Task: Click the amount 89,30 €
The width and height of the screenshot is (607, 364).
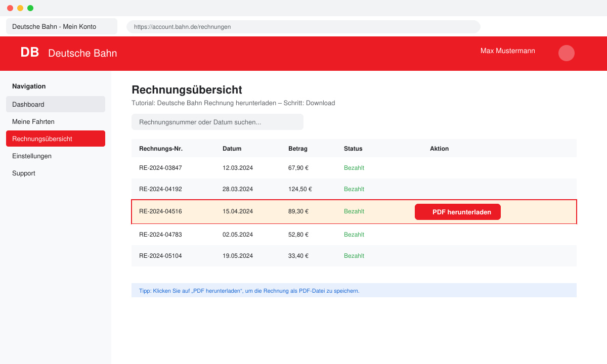Action: 298,211
